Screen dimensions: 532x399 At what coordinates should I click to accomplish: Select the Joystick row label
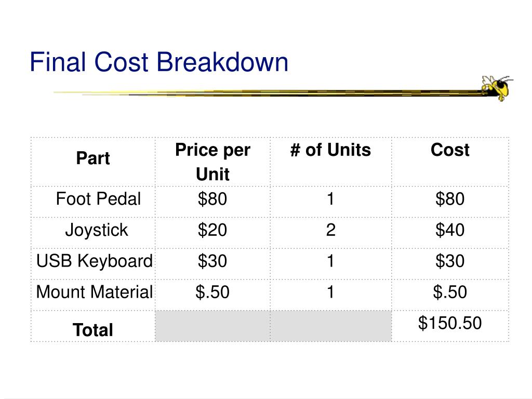(97, 230)
